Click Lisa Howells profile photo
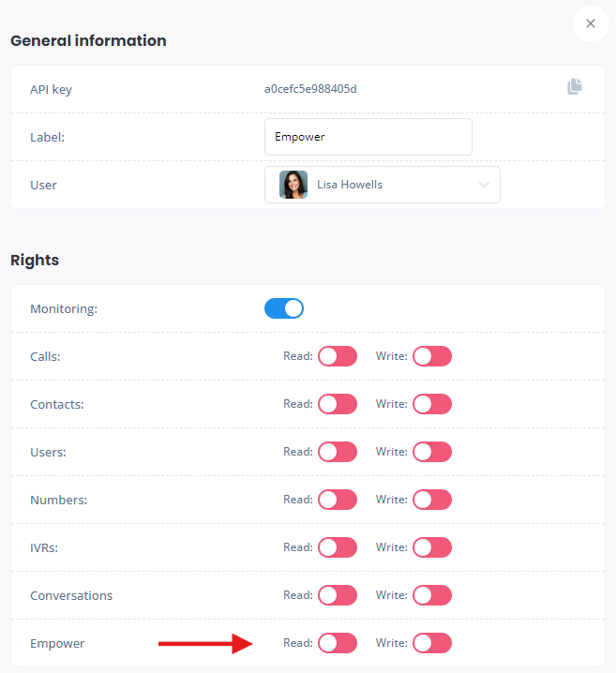 pyautogui.click(x=293, y=185)
